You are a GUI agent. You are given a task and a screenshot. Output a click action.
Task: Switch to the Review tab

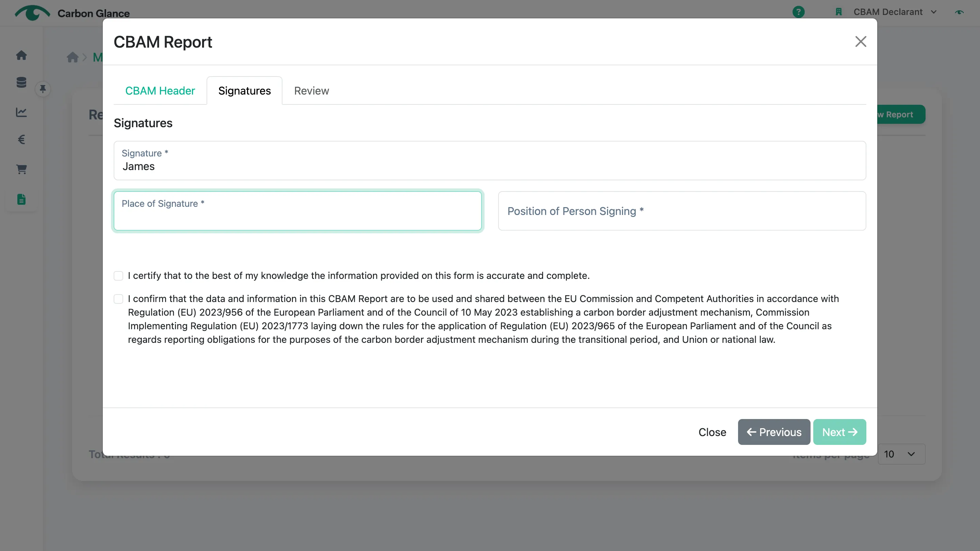tap(312, 91)
